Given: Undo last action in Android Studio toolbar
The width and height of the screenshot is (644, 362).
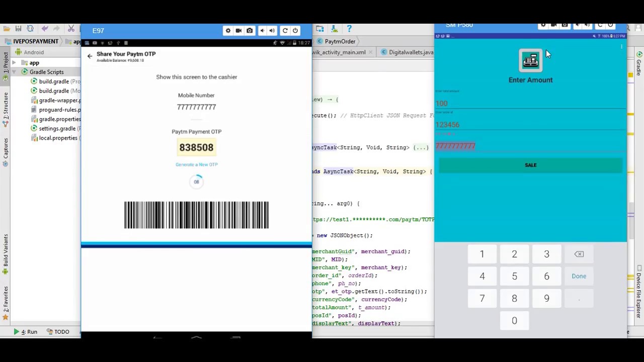Looking at the screenshot, I should pyautogui.click(x=45, y=29).
